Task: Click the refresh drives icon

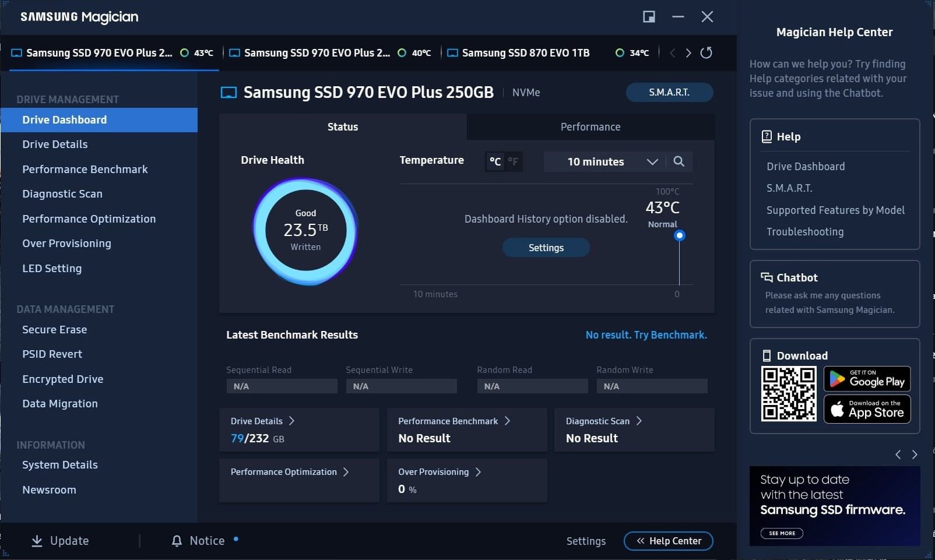Action: 706,53
